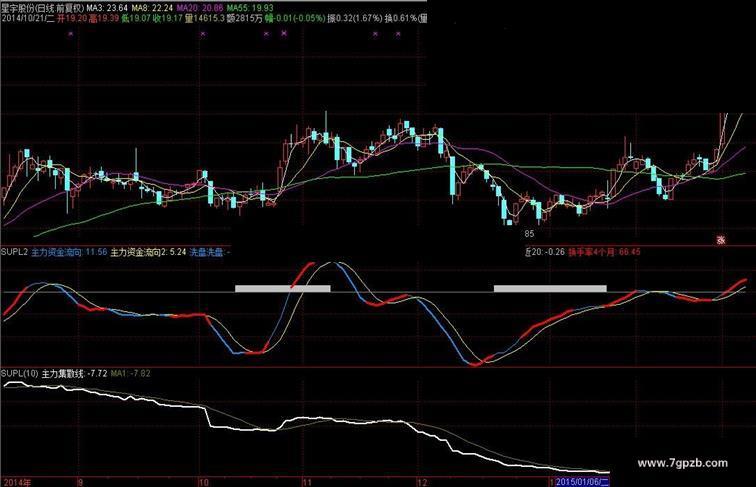Click the stock title 星宇股份(日线前复权)

tap(43, 8)
